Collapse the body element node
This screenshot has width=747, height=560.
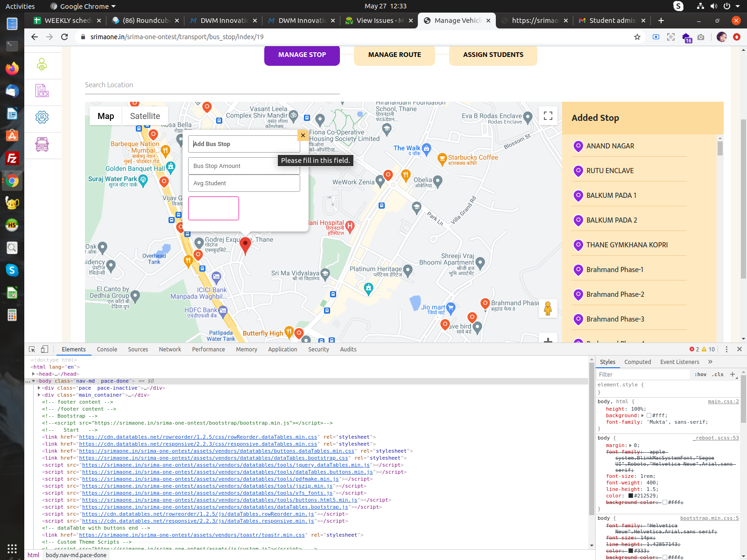click(33, 381)
